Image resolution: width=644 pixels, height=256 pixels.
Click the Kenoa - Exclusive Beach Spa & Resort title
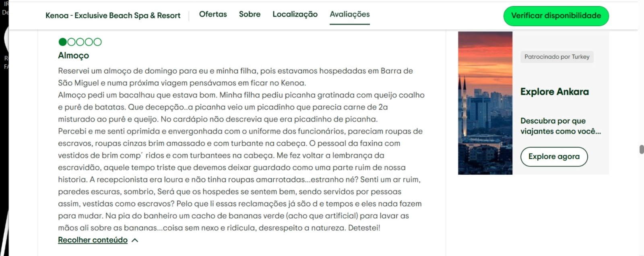[x=113, y=16]
